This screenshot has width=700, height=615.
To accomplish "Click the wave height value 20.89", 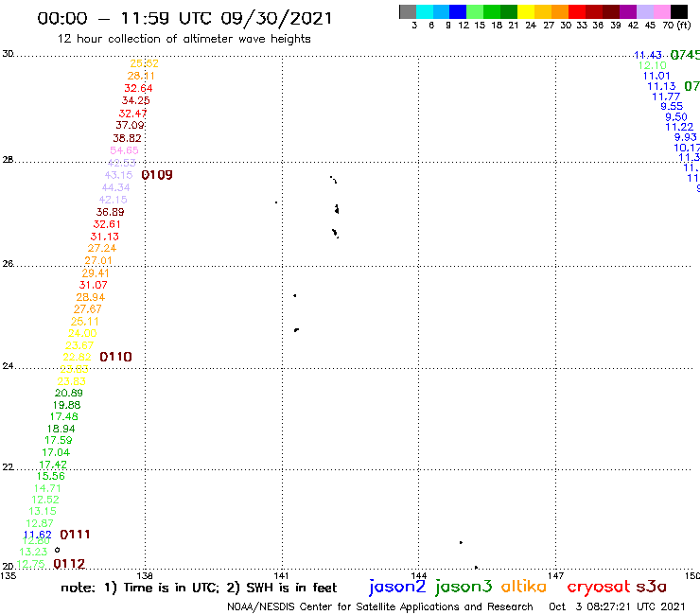I will [69, 393].
